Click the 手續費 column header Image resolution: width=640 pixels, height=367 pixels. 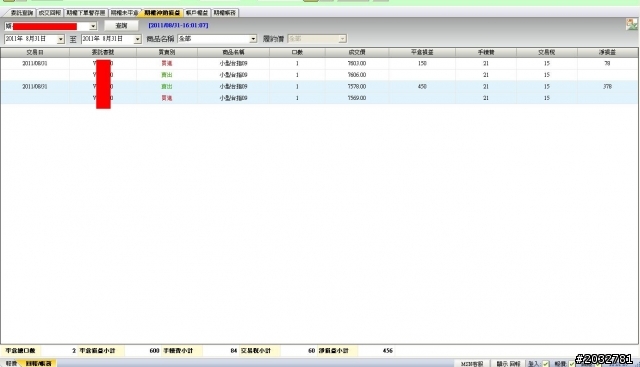tap(486, 52)
